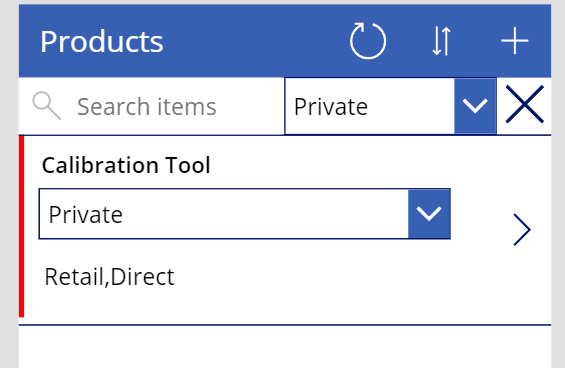This screenshot has height=368, width=565.
Task: Toggle sort order with the arrows icon
Action: pos(441,41)
